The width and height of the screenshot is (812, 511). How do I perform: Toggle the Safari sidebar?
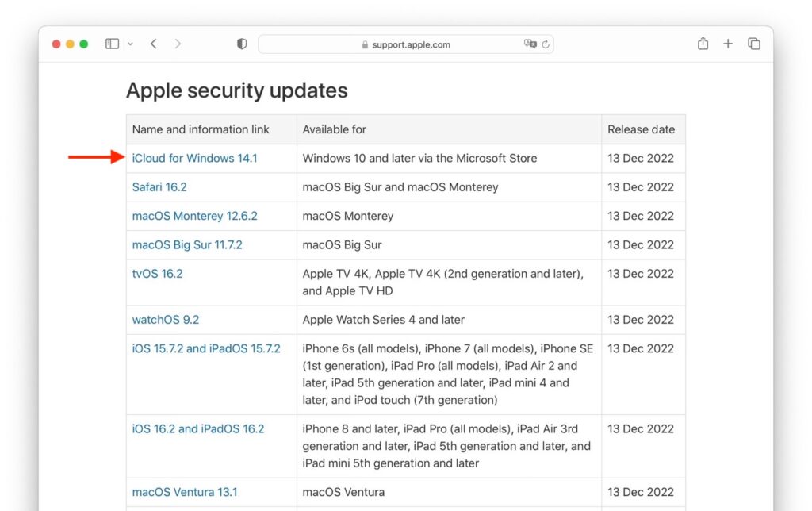tap(112, 44)
